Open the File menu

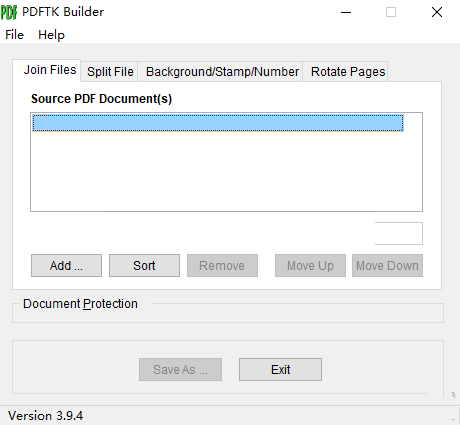click(x=14, y=35)
